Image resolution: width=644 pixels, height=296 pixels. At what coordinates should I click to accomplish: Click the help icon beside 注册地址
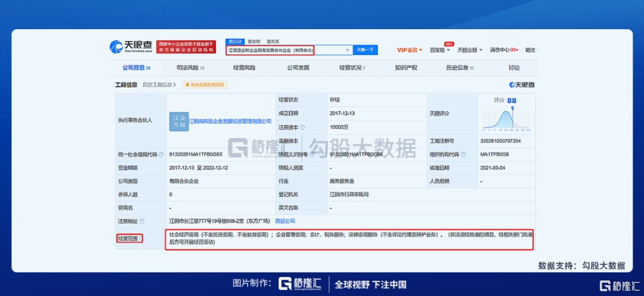pos(141,221)
